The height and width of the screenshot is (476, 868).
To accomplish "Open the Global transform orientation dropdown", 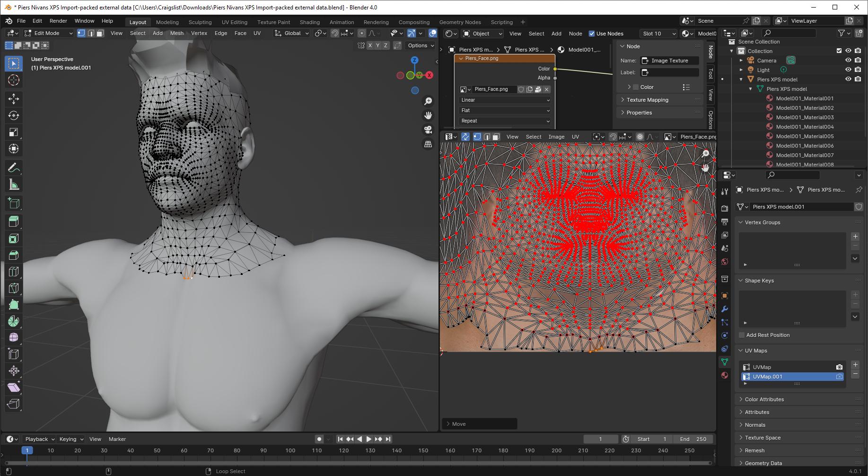I will [292, 33].
